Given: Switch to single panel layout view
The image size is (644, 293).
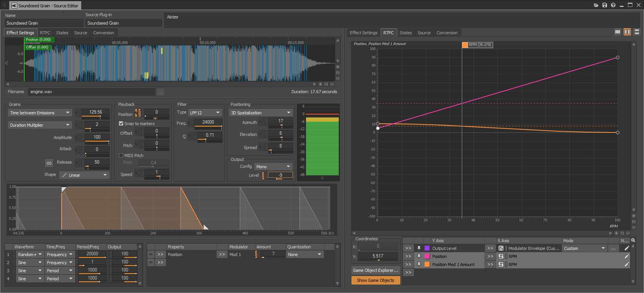Looking at the screenshot, I should (618, 32).
